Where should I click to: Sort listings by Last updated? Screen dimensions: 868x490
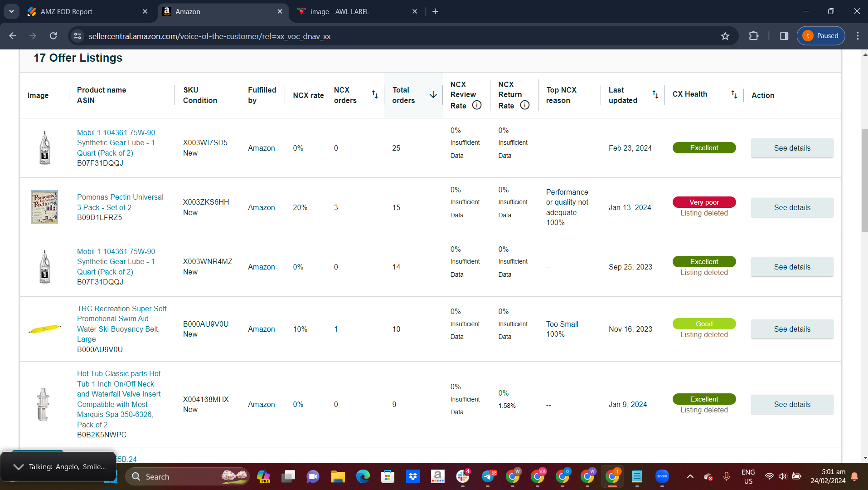pyautogui.click(x=655, y=94)
